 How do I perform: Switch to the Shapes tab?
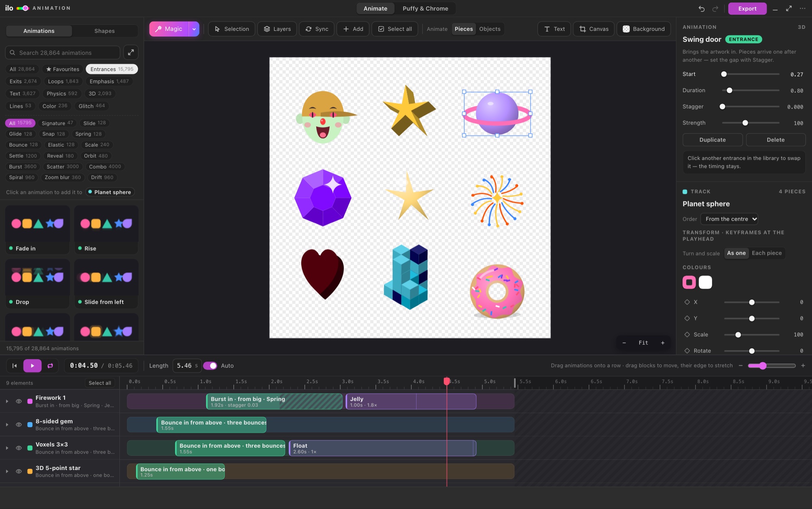[104, 31]
